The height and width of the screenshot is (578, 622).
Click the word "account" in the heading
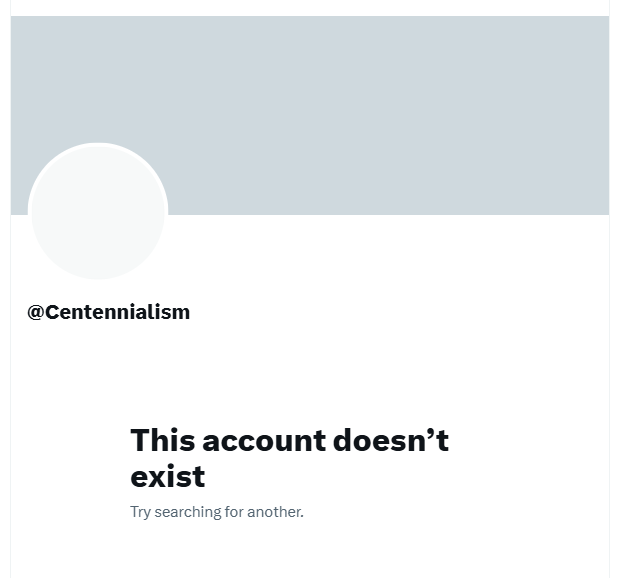[x=264, y=442]
